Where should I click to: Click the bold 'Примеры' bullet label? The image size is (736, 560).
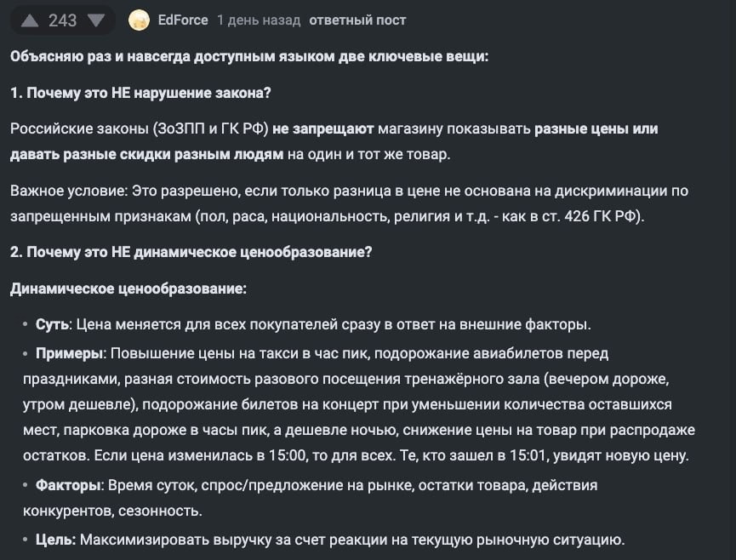tap(70, 353)
